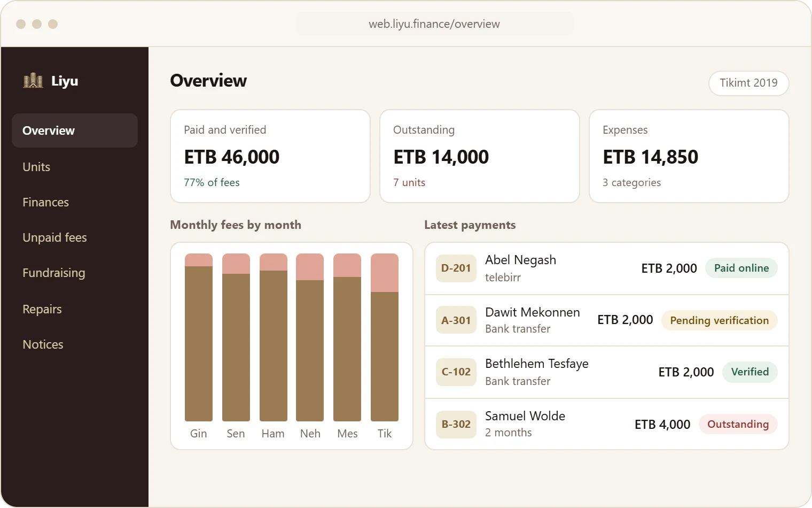
Task: Open Samuel Wolde payment row
Action: click(607, 424)
